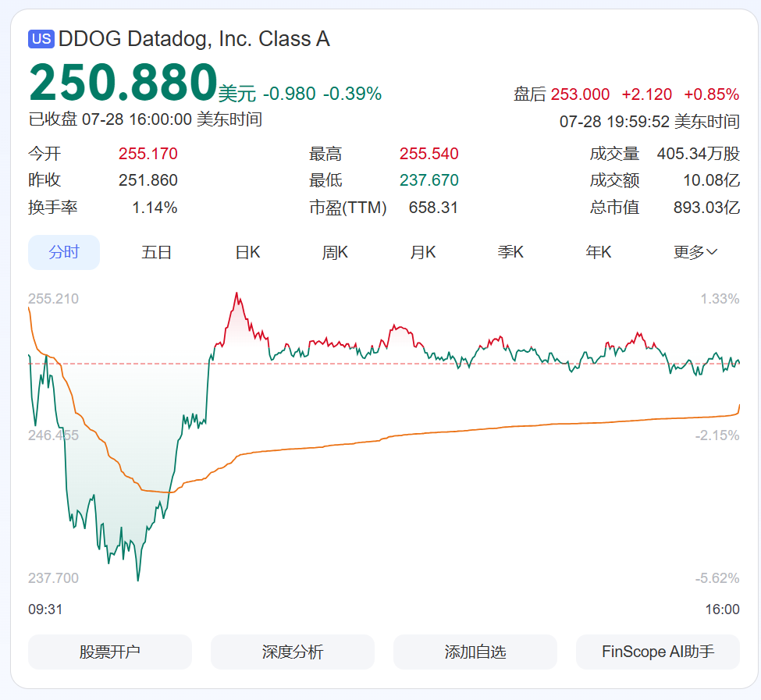This screenshot has width=761, height=700.
Task: Click the 总市值 value 893.03亿
Action: (706, 208)
